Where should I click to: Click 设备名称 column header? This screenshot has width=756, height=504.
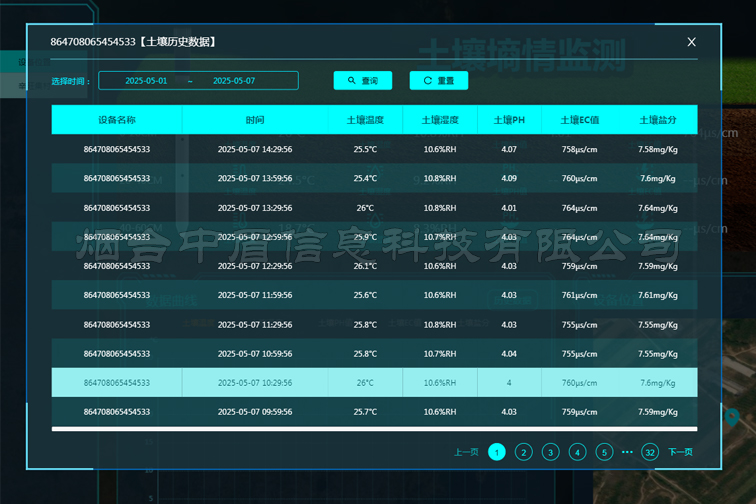click(117, 120)
